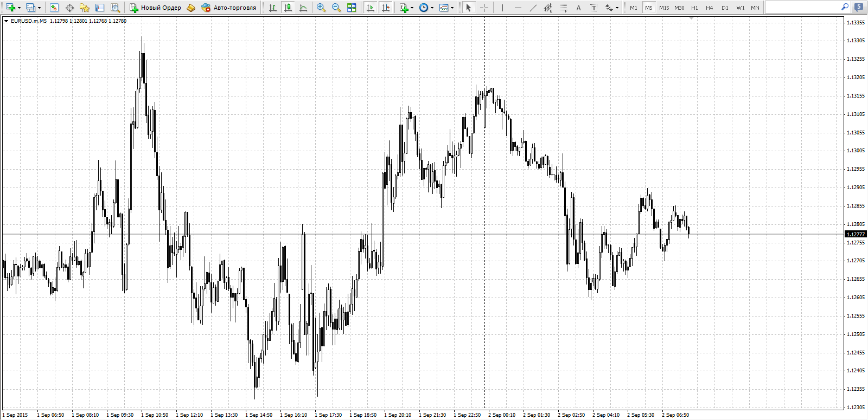This screenshot has height=420, width=868.
Task: Switch to the H1 timeframe
Action: pyautogui.click(x=694, y=8)
